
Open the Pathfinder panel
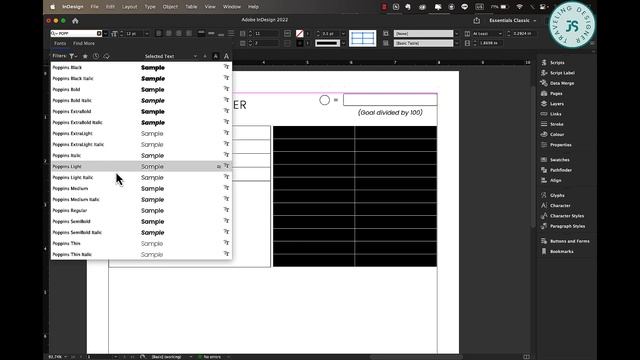(x=556, y=170)
